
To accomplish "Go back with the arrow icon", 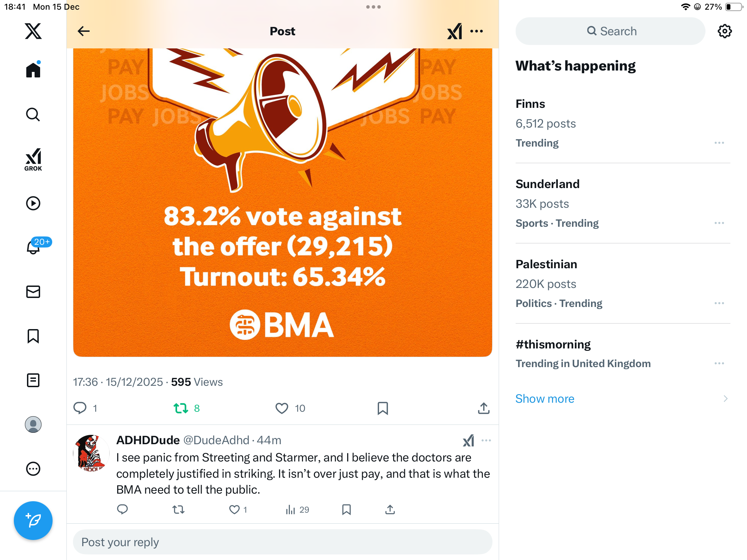I will click(84, 31).
